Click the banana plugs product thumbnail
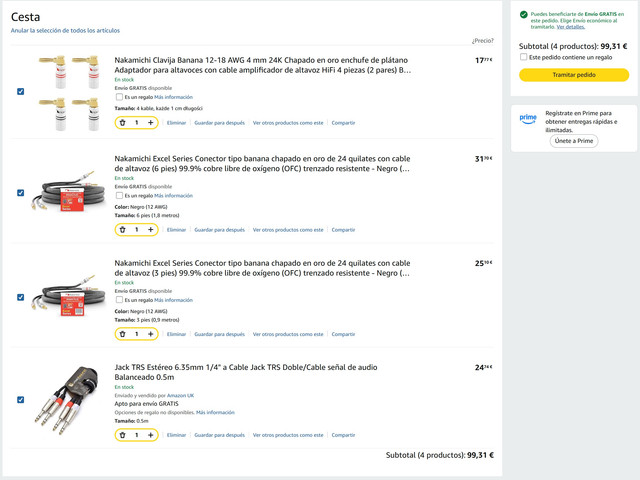The width and height of the screenshot is (640, 480). click(69, 93)
